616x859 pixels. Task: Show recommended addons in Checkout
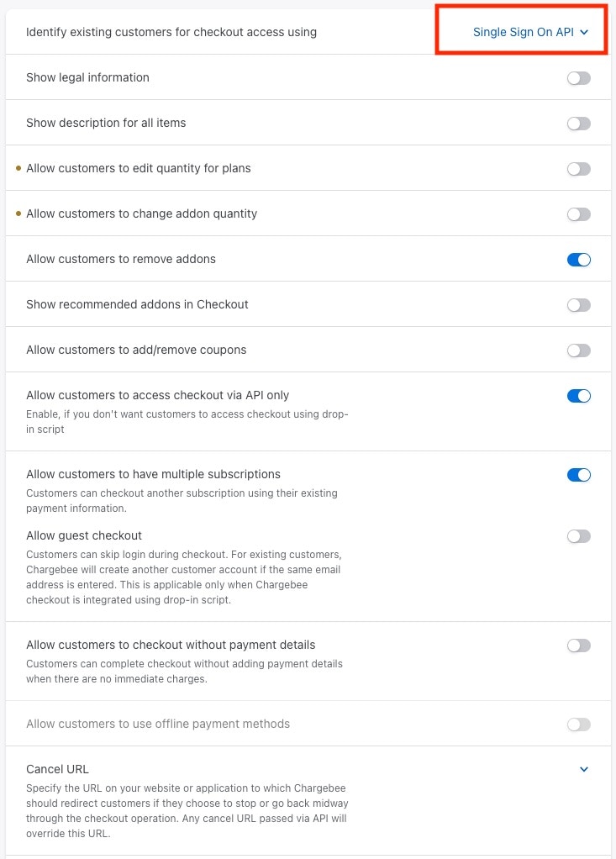[x=578, y=304]
